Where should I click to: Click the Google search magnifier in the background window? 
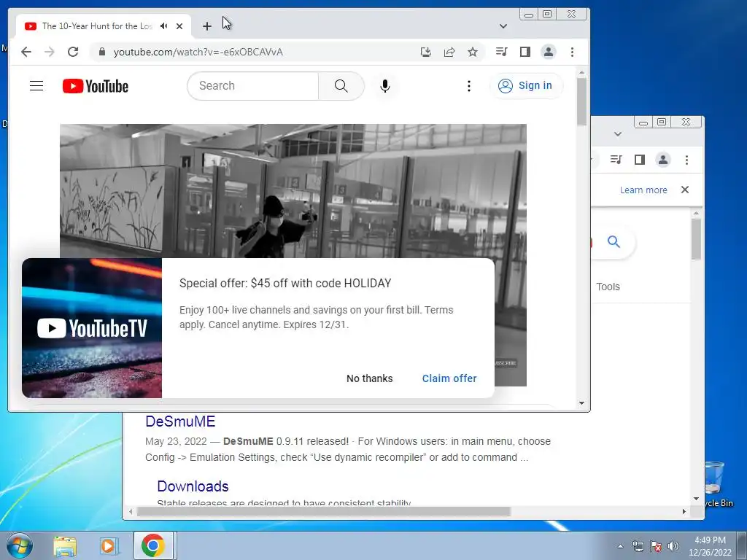614,242
